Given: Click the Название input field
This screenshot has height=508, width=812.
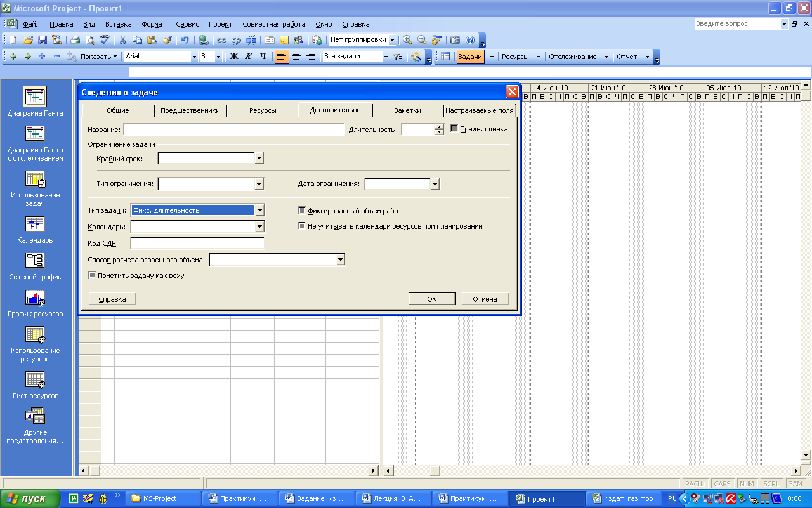Looking at the screenshot, I should pyautogui.click(x=233, y=130).
